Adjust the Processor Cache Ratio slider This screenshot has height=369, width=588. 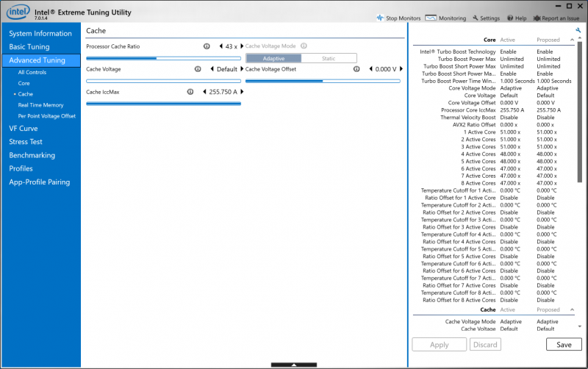pos(163,59)
